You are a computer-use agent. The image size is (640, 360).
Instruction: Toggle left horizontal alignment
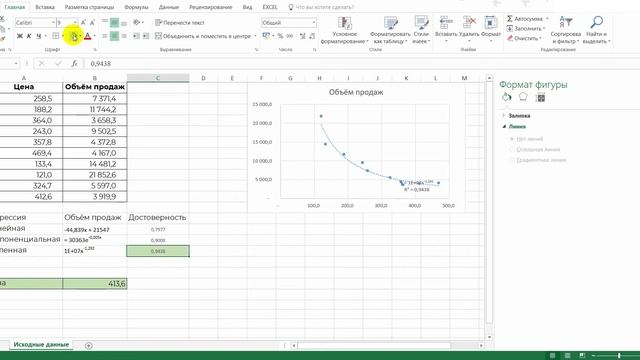[x=105, y=36]
